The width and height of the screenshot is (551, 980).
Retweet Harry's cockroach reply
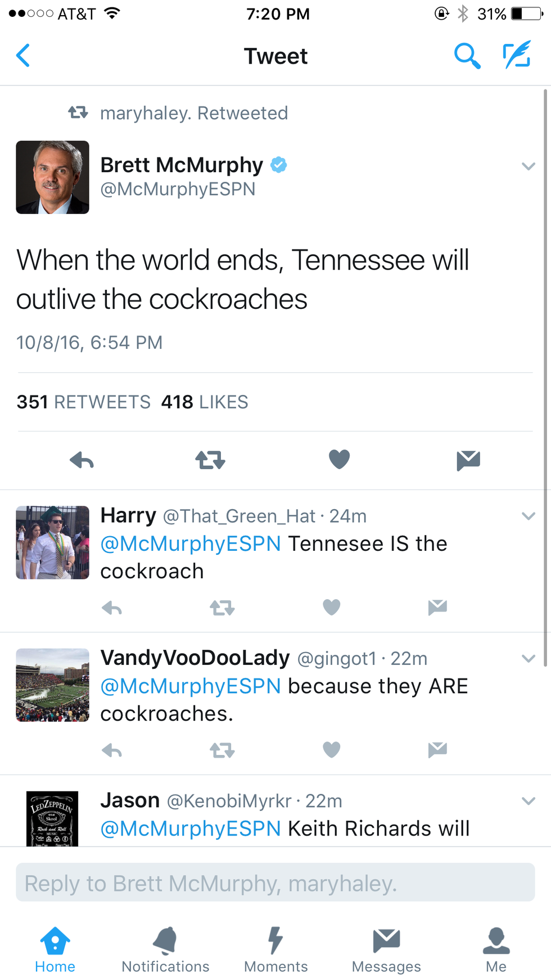[x=222, y=608]
